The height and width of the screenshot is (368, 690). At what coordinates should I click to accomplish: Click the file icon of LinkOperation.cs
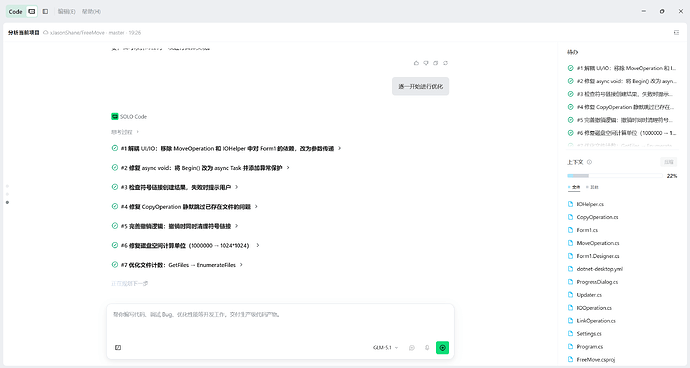tap(571, 320)
